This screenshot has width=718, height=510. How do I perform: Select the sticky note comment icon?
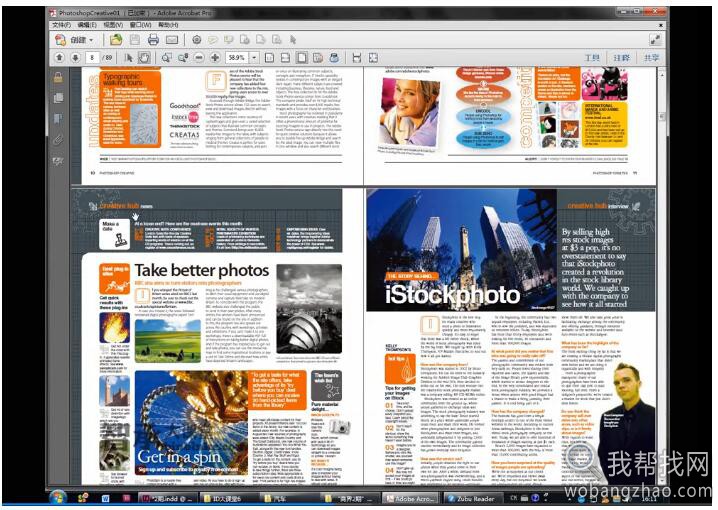point(212,40)
